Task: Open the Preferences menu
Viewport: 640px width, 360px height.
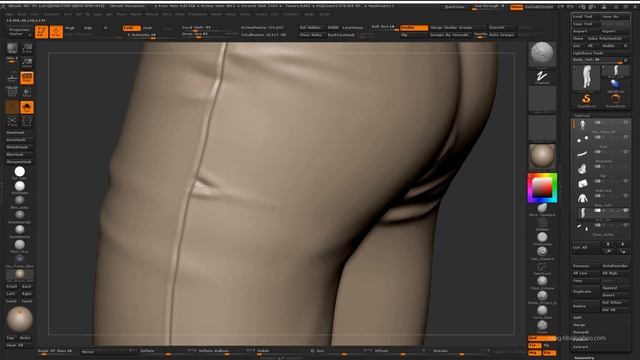Action: tap(198, 14)
